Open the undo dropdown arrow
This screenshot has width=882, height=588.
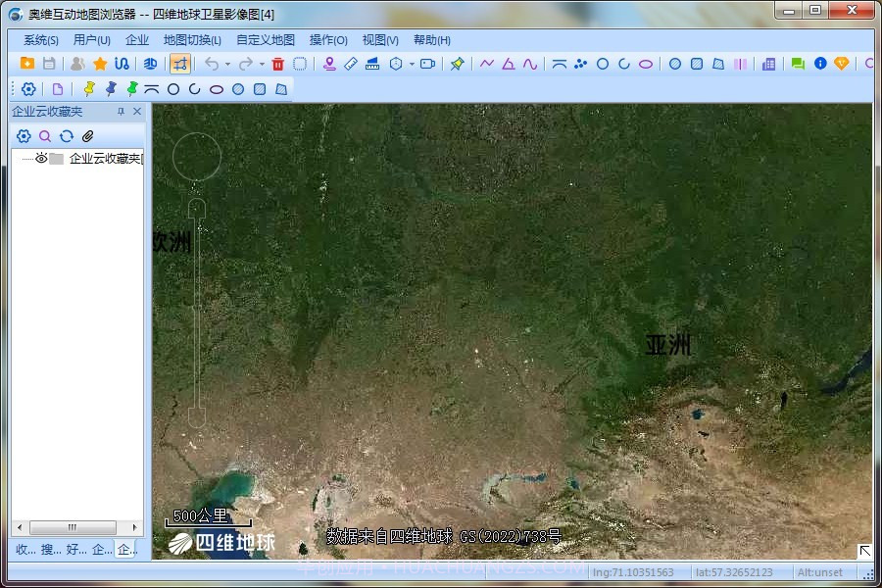coord(227,63)
